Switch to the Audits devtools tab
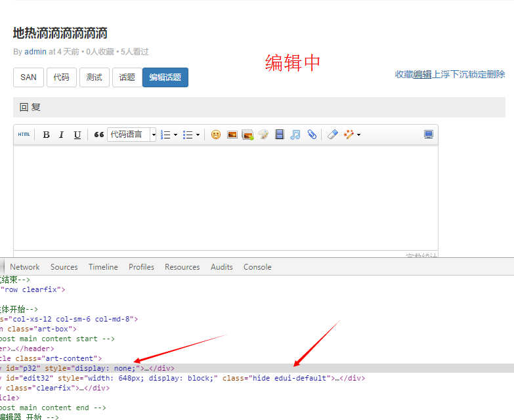Image resolution: width=514 pixels, height=420 pixels. tap(222, 267)
